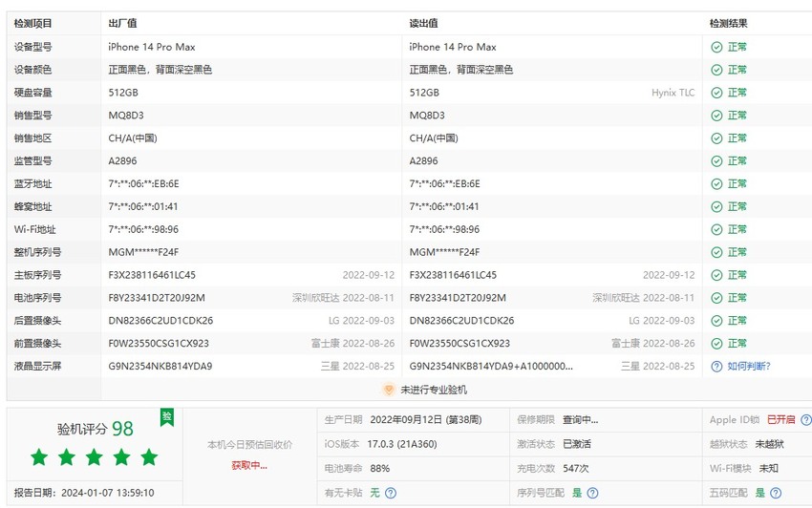Screen dimensions: 812x508
Task: Click the check icon in 监管型号 row
Action: pos(716,161)
